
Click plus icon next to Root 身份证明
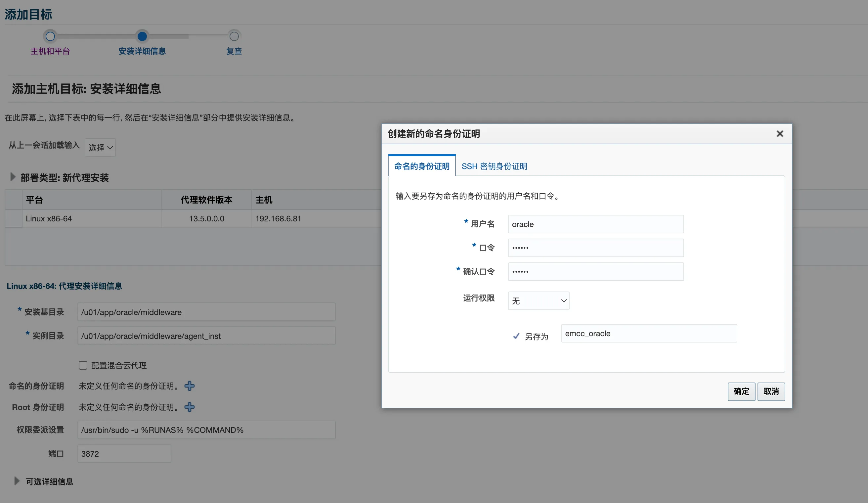(x=190, y=407)
